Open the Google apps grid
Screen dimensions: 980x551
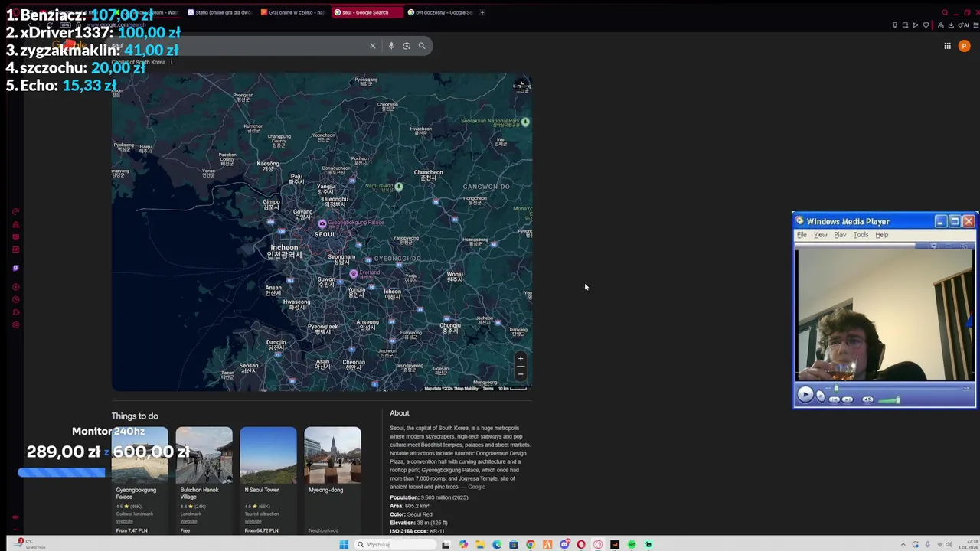947,46
